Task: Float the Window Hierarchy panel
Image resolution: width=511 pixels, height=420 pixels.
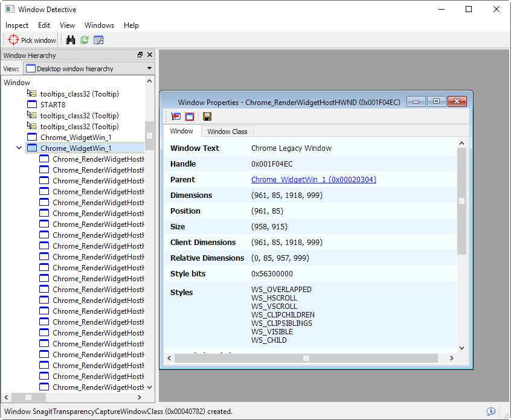Action: tap(140, 55)
